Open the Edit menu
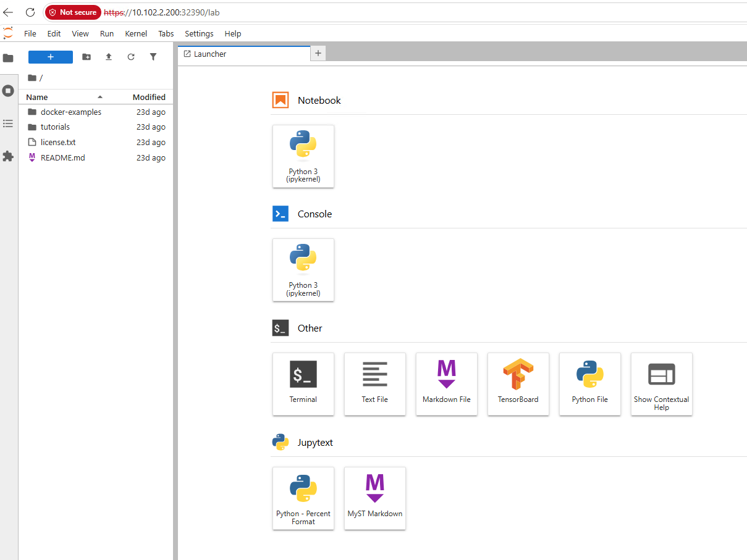 54,34
